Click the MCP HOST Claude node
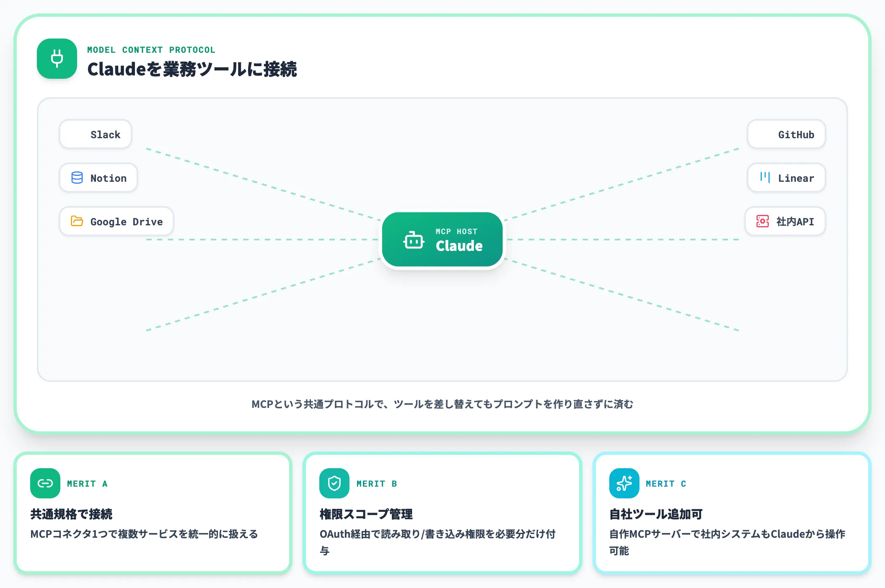 point(442,240)
